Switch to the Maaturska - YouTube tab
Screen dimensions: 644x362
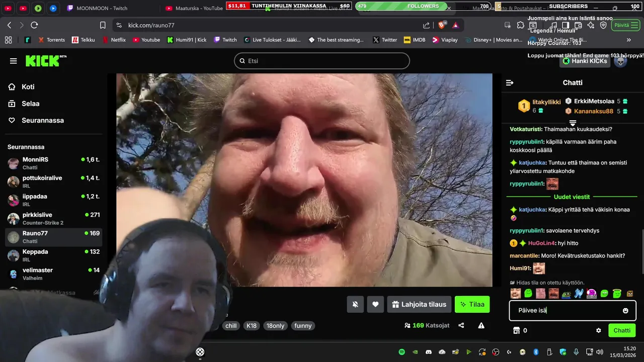(x=194, y=8)
